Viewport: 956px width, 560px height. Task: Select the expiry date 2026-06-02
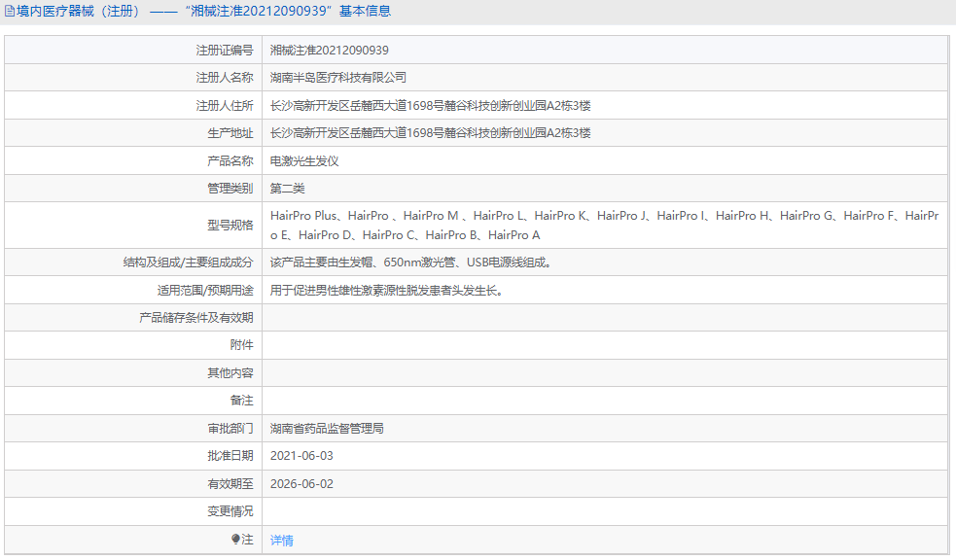tap(301, 484)
